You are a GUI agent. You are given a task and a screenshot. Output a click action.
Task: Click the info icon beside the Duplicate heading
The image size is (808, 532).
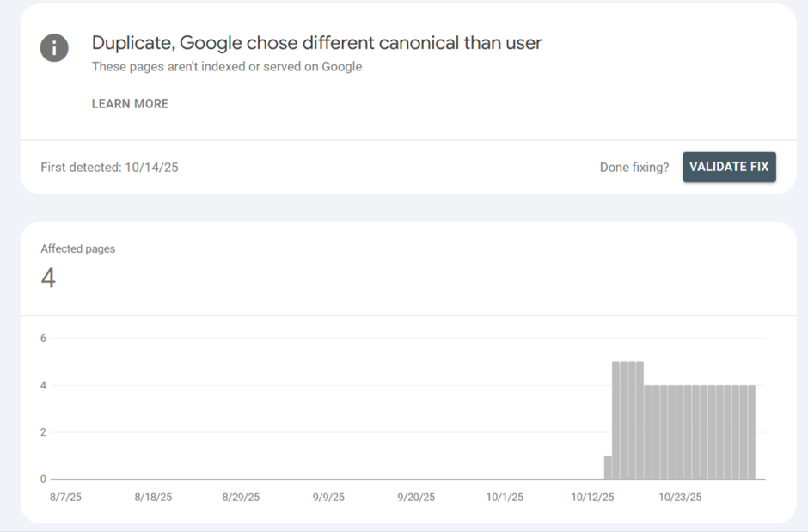[x=54, y=48]
